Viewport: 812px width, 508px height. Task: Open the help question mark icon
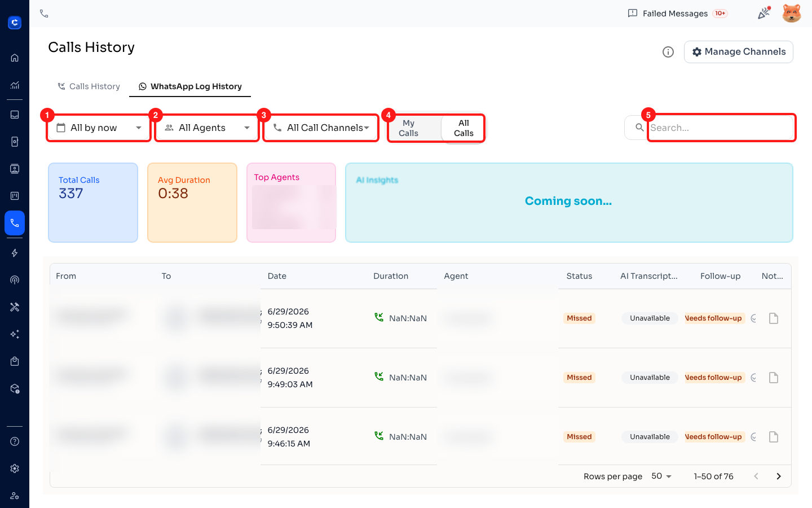[x=15, y=441]
